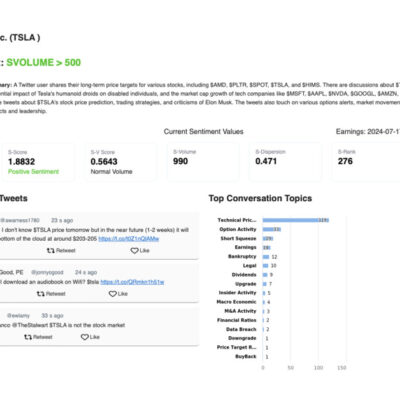Like the tweet posted 23 s ago
400x400 pixels.
pos(140,251)
